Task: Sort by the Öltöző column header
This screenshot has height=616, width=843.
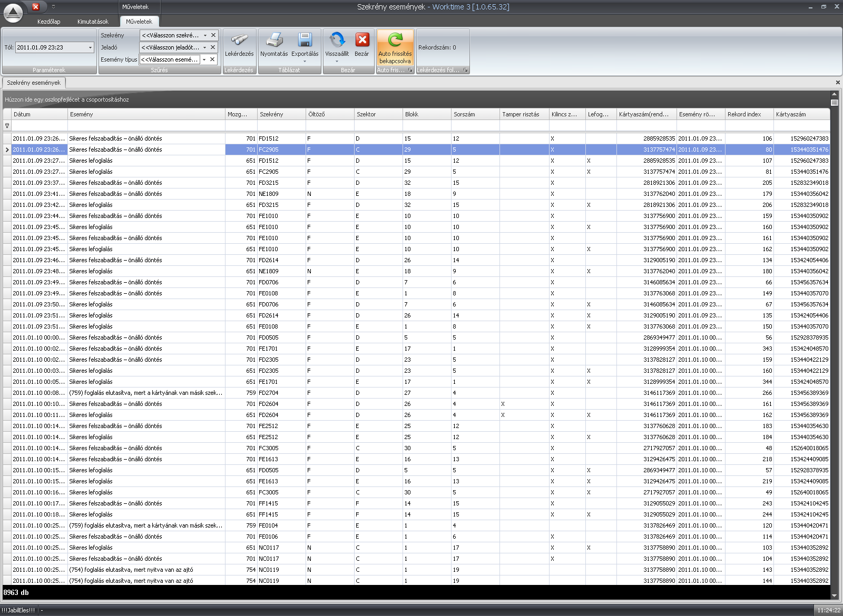Action: tap(330, 114)
